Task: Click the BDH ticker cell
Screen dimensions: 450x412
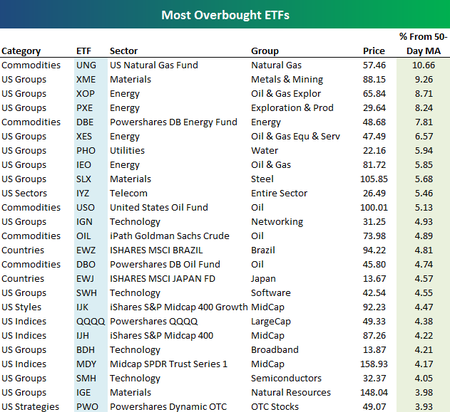Action: pos(85,350)
